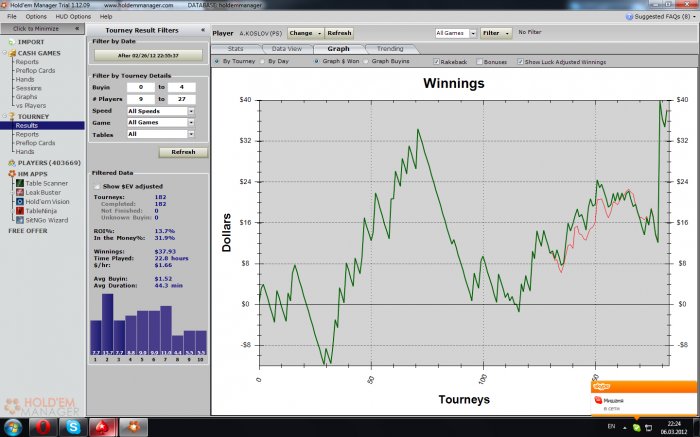
Task: Click the Click to Minimize button
Action: pyautogui.click(x=42, y=29)
